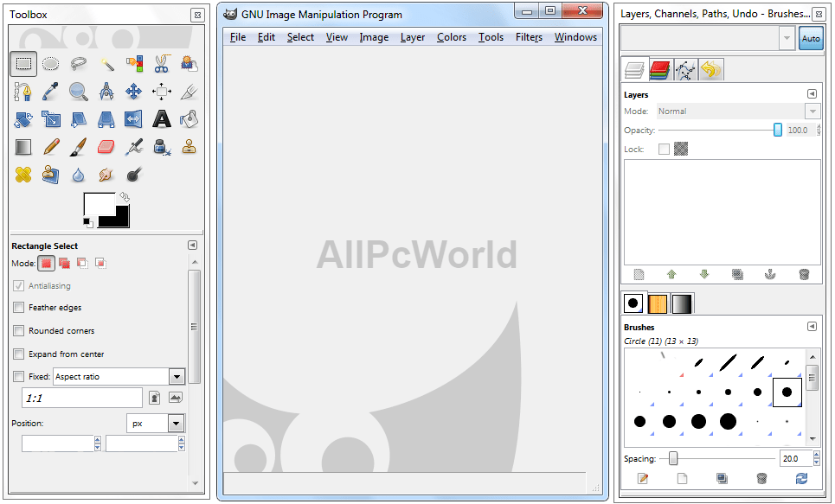Open the image selector dropdown arrow
Screen dimensions: 835x504
pos(787,38)
